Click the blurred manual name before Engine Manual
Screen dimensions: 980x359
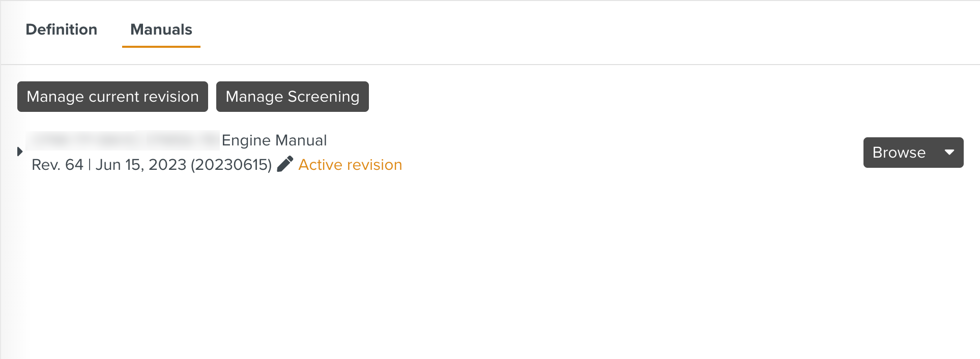tap(122, 140)
